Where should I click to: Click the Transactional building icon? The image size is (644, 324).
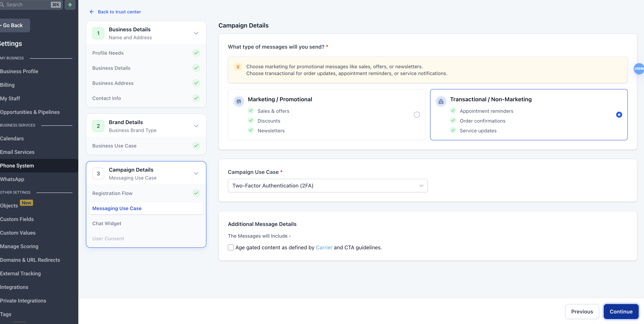(x=441, y=101)
